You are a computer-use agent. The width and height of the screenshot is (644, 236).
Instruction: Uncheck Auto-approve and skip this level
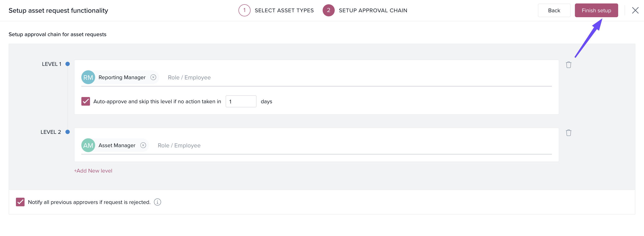(x=85, y=102)
